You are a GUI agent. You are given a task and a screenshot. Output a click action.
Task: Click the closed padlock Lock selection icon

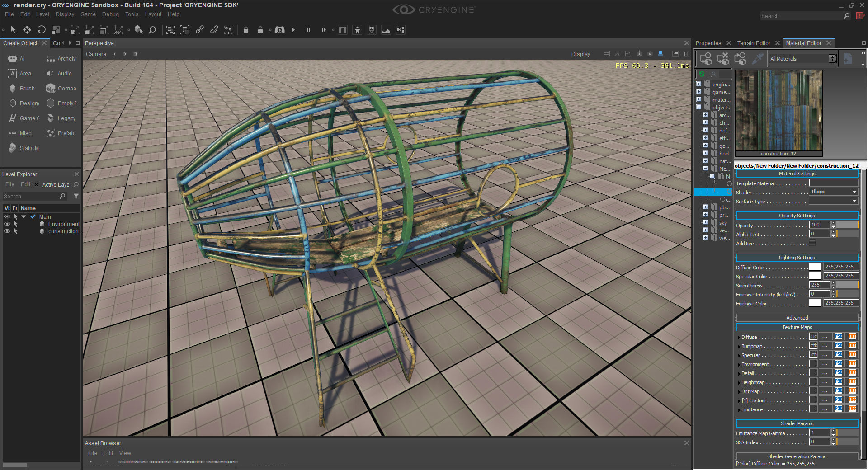point(246,30)
